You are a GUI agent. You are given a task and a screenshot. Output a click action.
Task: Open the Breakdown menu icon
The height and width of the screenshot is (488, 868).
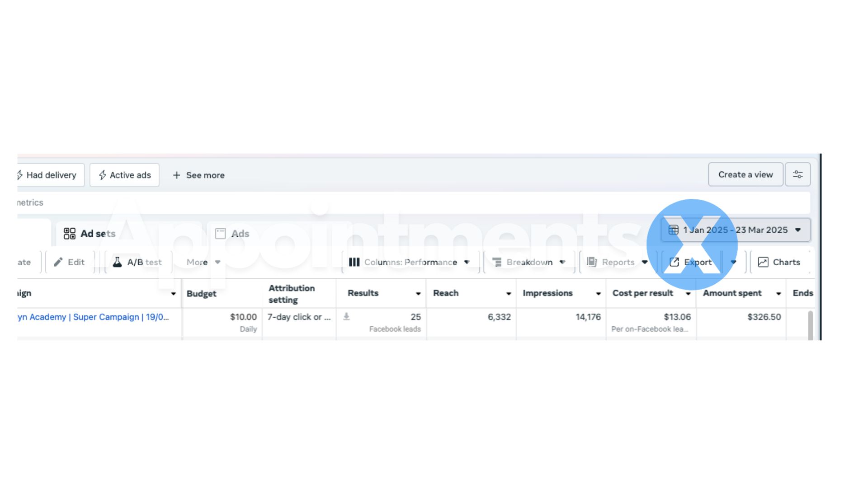point(497,262)
